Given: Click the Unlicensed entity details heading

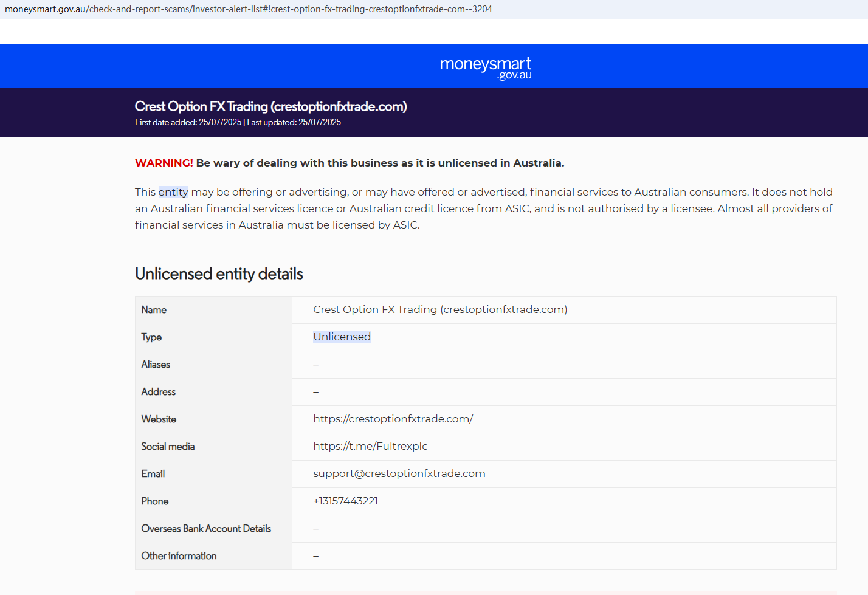Looking at the screenshot, I should [219, 273].
